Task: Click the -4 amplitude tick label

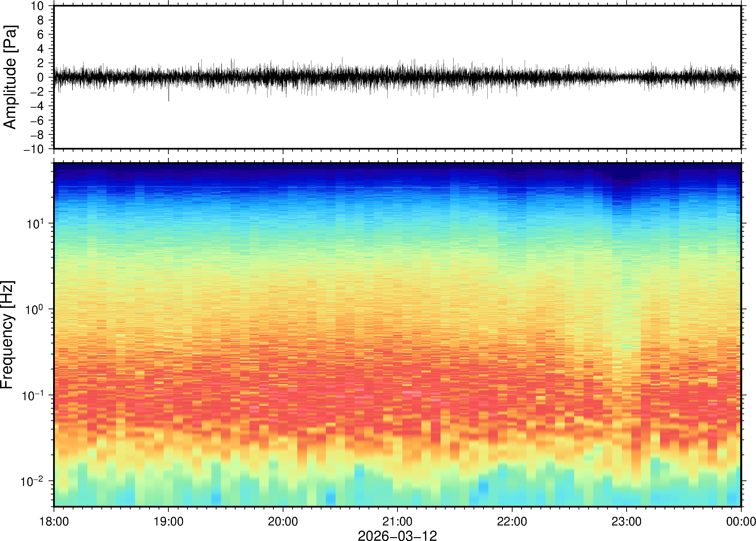Action: (37, 106)
